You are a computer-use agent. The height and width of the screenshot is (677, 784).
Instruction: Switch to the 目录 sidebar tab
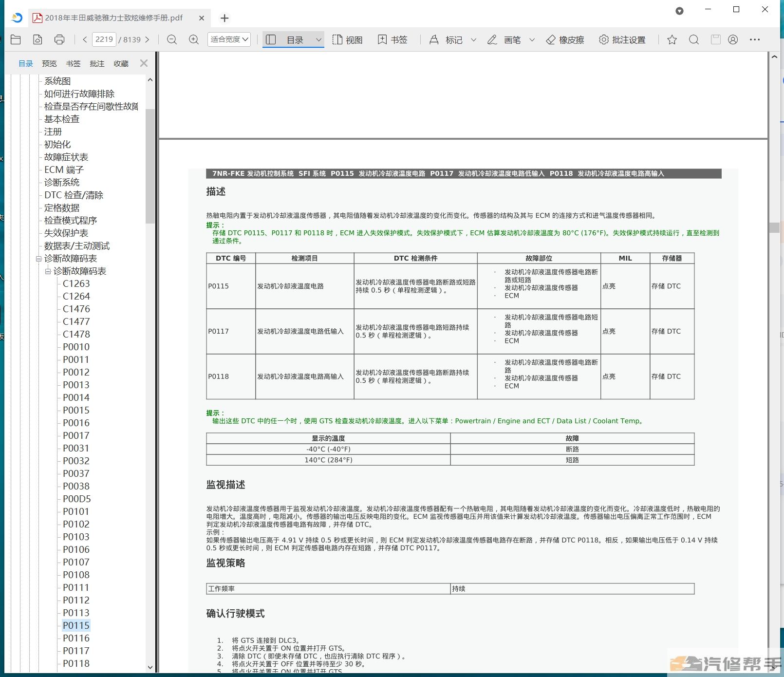[26, 63]
